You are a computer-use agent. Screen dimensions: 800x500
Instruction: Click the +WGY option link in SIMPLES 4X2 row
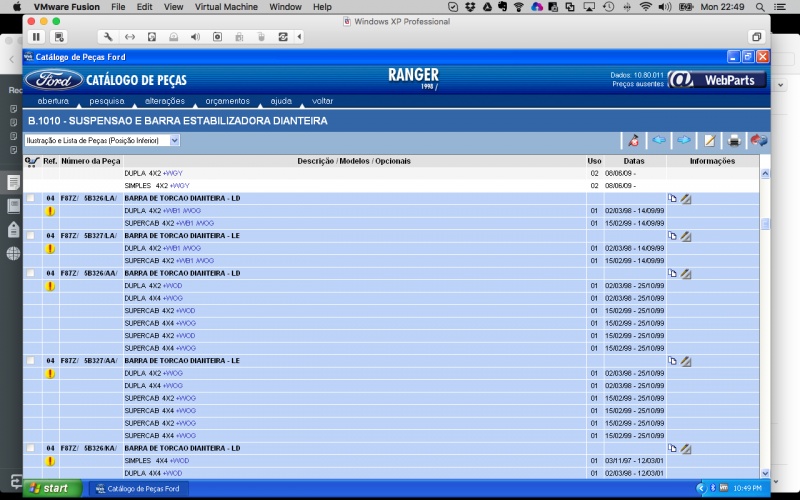180,186
